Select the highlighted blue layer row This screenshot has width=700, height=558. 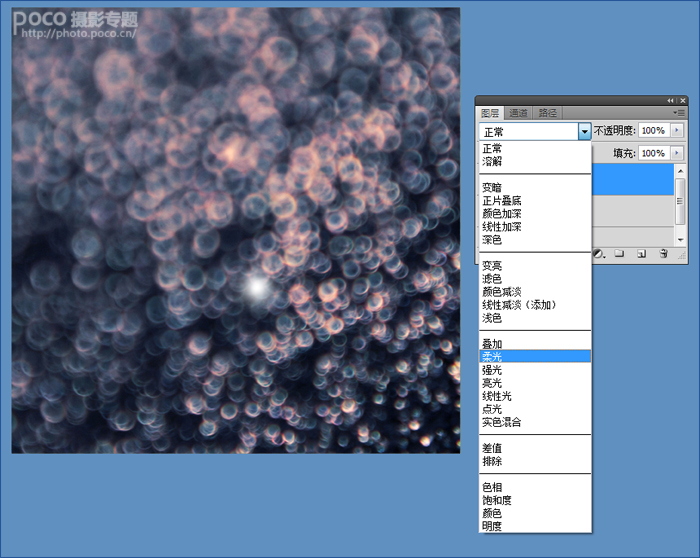coord(633,179)
